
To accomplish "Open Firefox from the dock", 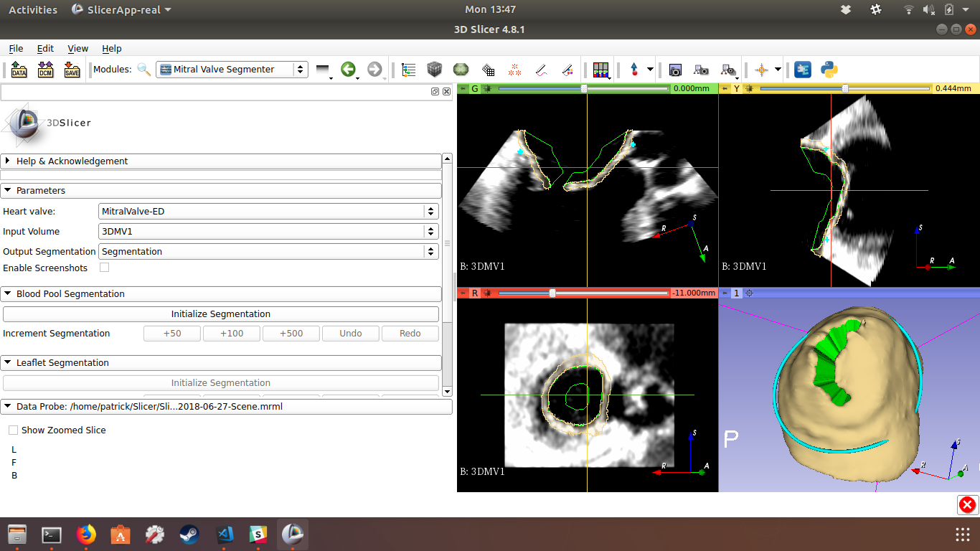I will click(x=86, y=534).
